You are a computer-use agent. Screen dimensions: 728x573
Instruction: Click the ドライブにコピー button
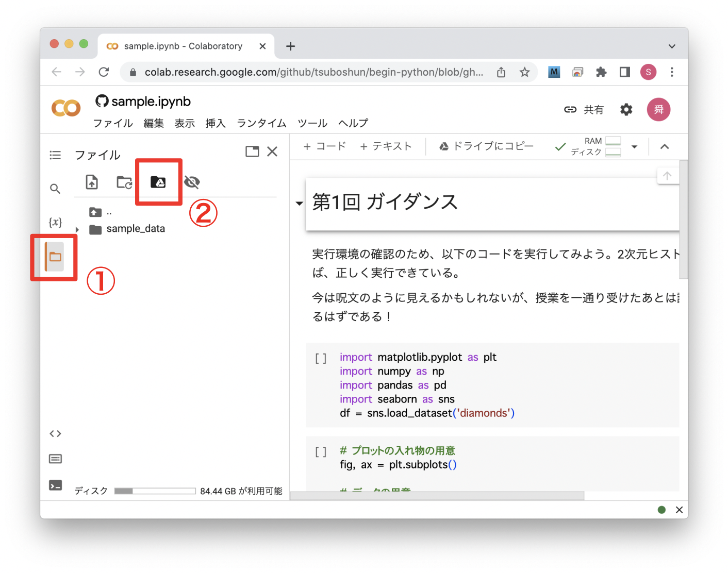coord(486,146)
